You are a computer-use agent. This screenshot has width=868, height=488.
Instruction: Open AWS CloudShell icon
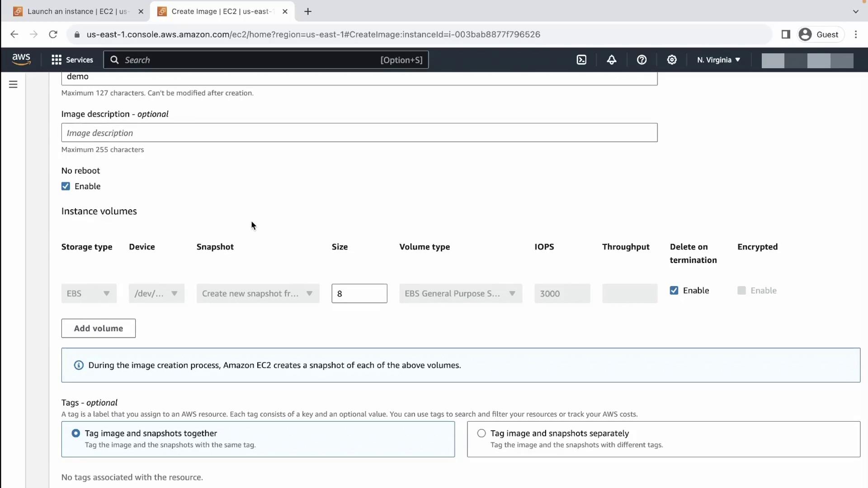pyautogui.click(x=581, y=60)
